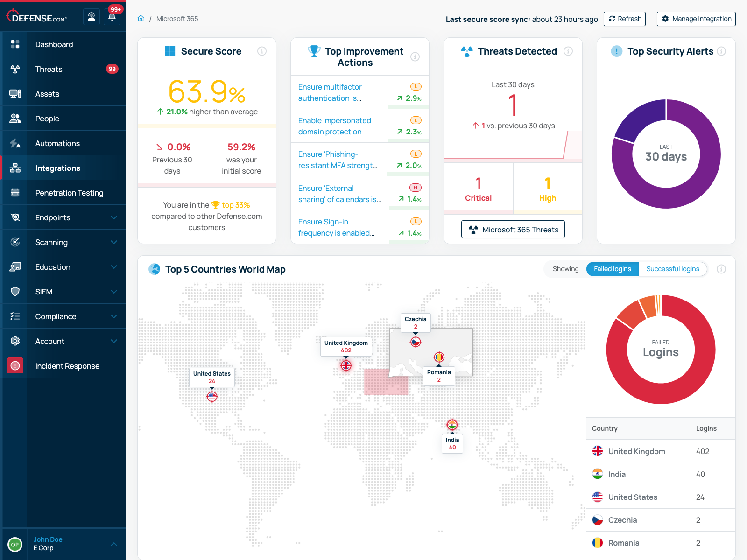Screen dimensions: 747x560
Task: Click the notification bell showing 99+
Action: click(x=112, y=16)
